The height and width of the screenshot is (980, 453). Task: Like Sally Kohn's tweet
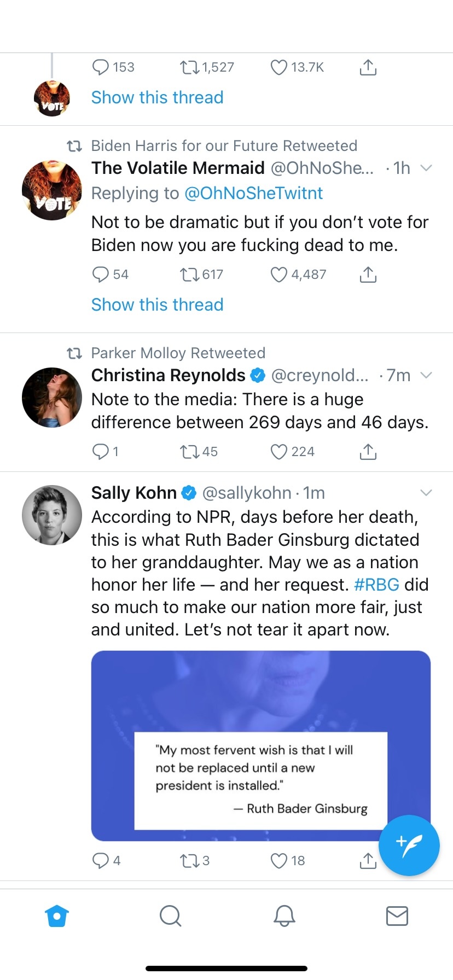point(279,861)
